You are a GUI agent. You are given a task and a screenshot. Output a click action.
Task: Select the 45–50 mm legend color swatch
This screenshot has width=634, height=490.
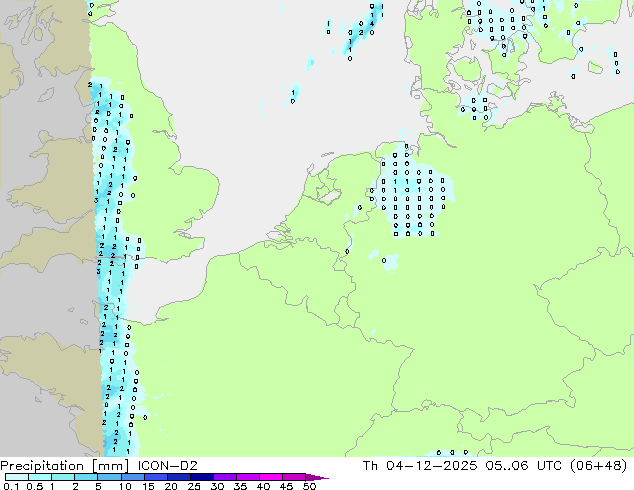[294, 477]
